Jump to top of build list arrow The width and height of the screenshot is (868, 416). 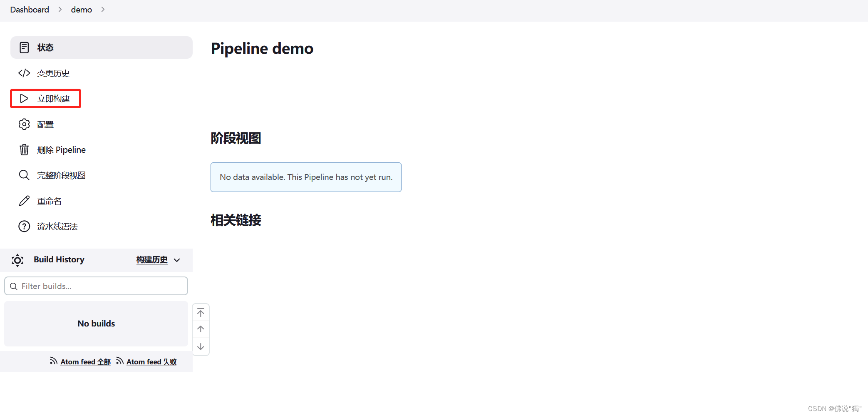pyautogui.click(x=201, y=313)
